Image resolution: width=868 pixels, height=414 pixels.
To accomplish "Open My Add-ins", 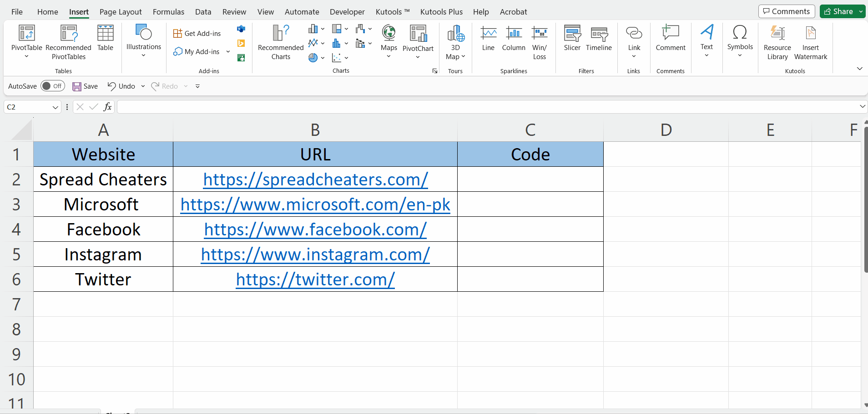I will (x=197, y=52).
